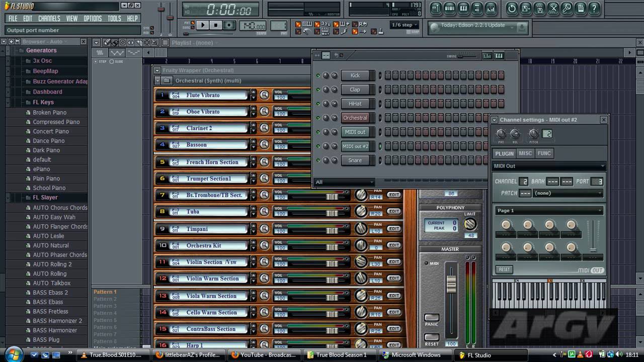Click the PANIC button in master section

click(x=431, y=318)
